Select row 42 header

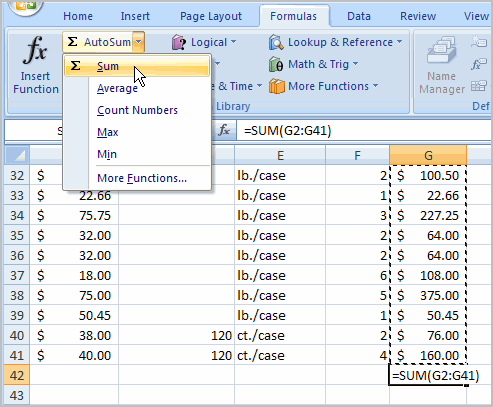17,375
